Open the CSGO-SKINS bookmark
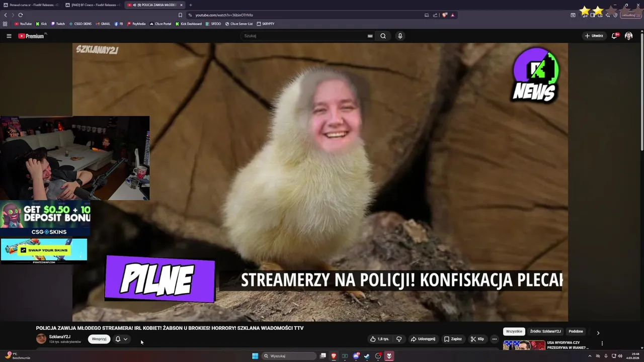The image size is (644, 362). click(x=80, y=24)
